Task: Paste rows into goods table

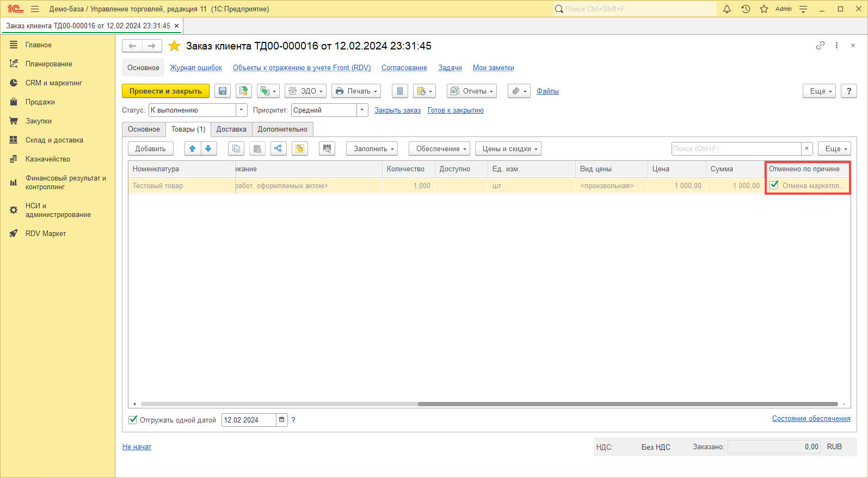Action: click(257, 149)
